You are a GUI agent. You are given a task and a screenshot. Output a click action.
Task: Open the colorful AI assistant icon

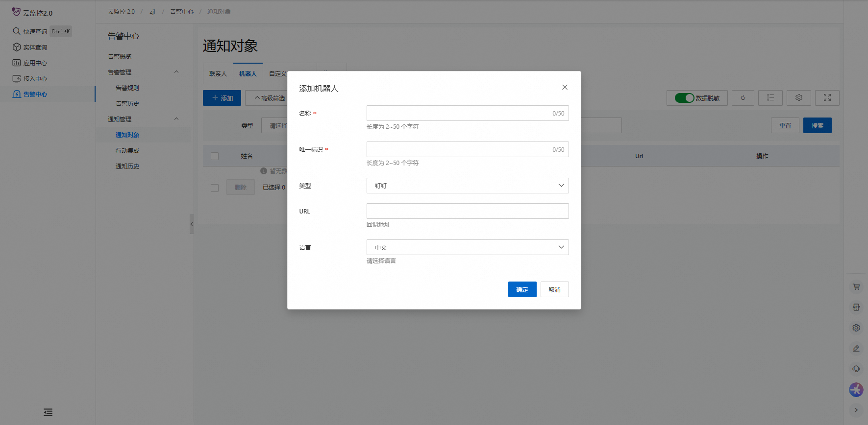tap(856, 390)
